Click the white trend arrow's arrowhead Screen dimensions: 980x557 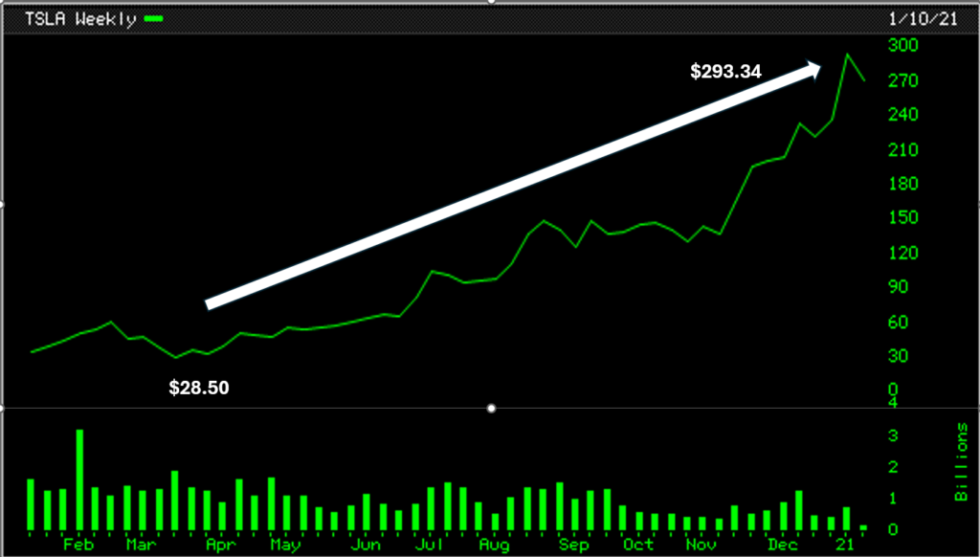pyautogui.click(x=813, y=68)
